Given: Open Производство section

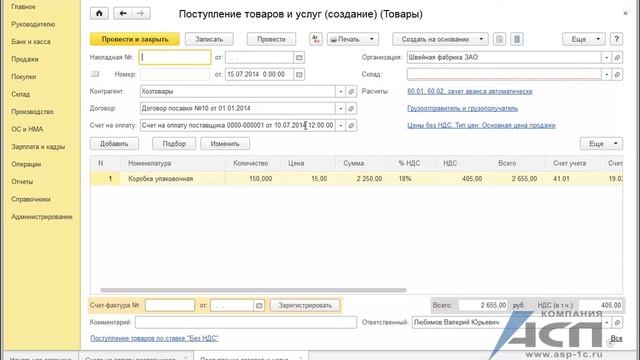Looking at the screenshot, I should 32,112.
